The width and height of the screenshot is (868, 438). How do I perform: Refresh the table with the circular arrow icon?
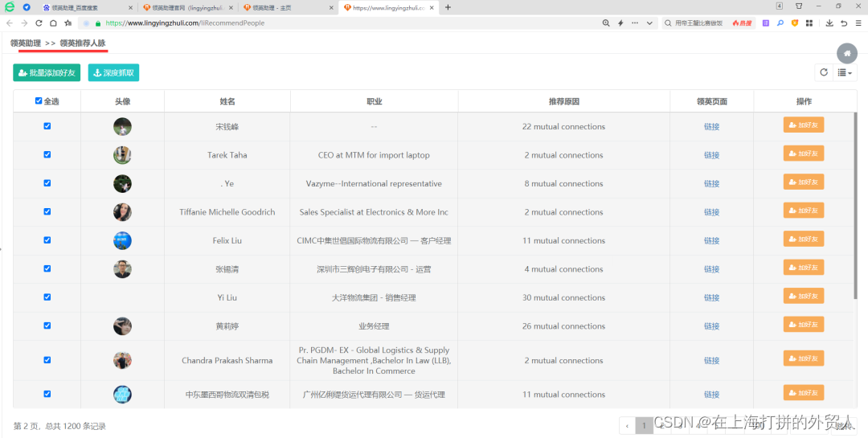coord(824,72)
